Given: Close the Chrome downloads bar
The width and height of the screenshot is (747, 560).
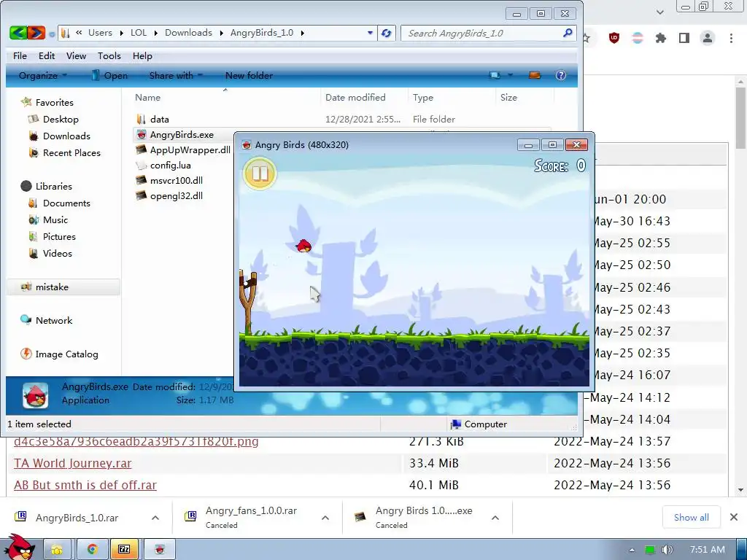Looking at the screenshot, I should (x=734, y=517).
